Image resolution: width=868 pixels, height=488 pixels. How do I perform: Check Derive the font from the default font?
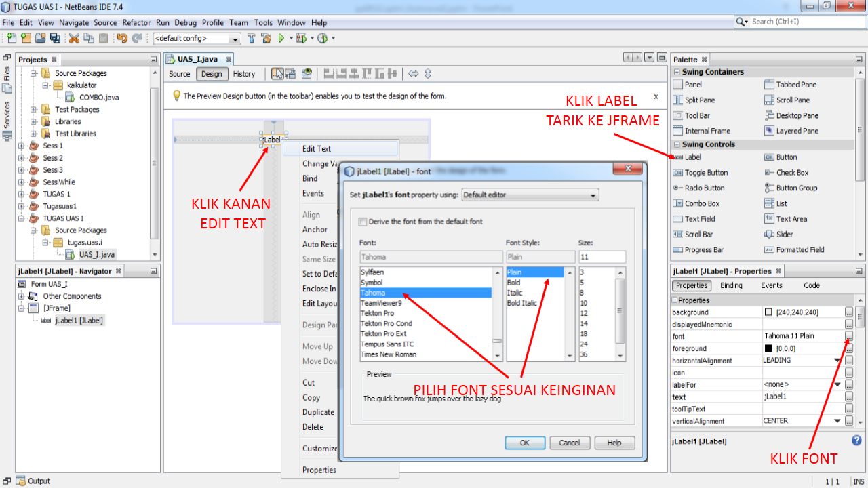click(x=362, y=222)
